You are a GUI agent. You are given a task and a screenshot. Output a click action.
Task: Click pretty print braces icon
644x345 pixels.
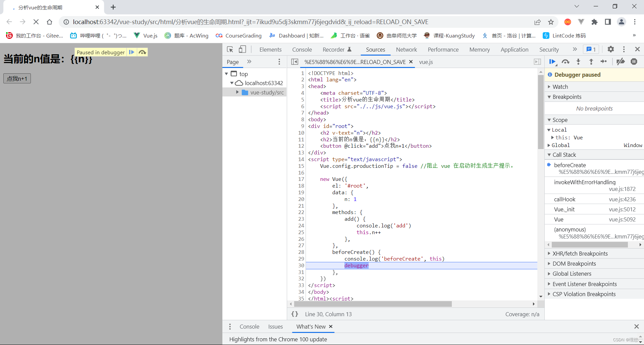point(294,314)
